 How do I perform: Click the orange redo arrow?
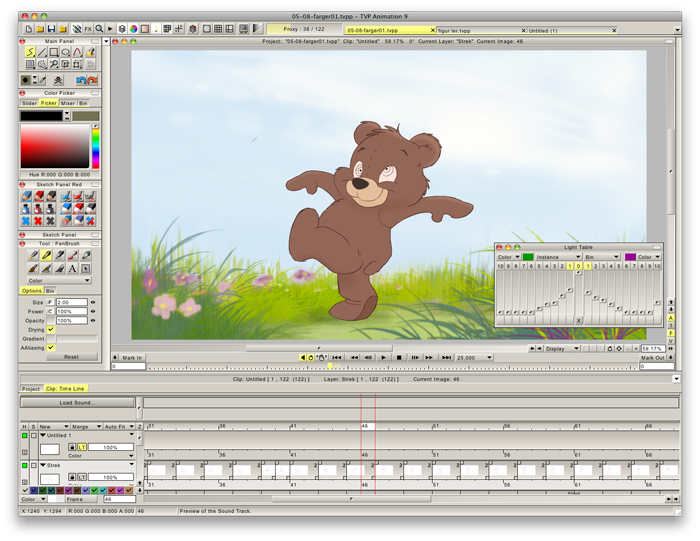[x=92, y=80]
